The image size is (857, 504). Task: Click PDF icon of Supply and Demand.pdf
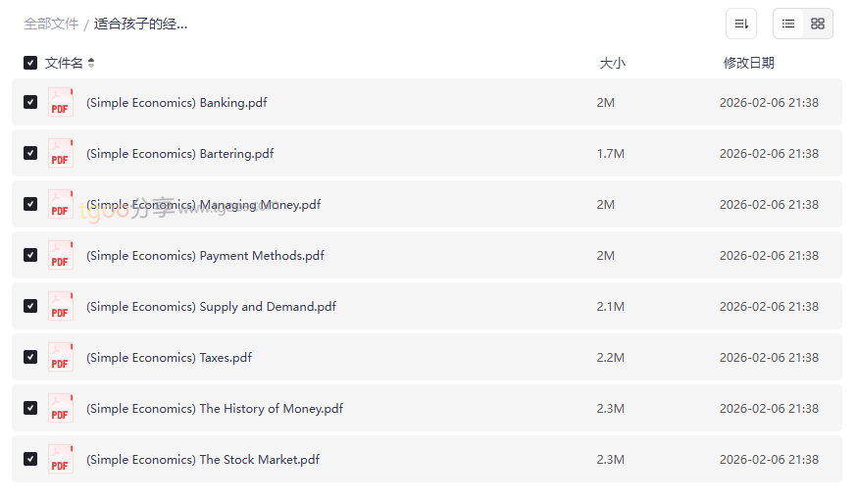point(61,307)
